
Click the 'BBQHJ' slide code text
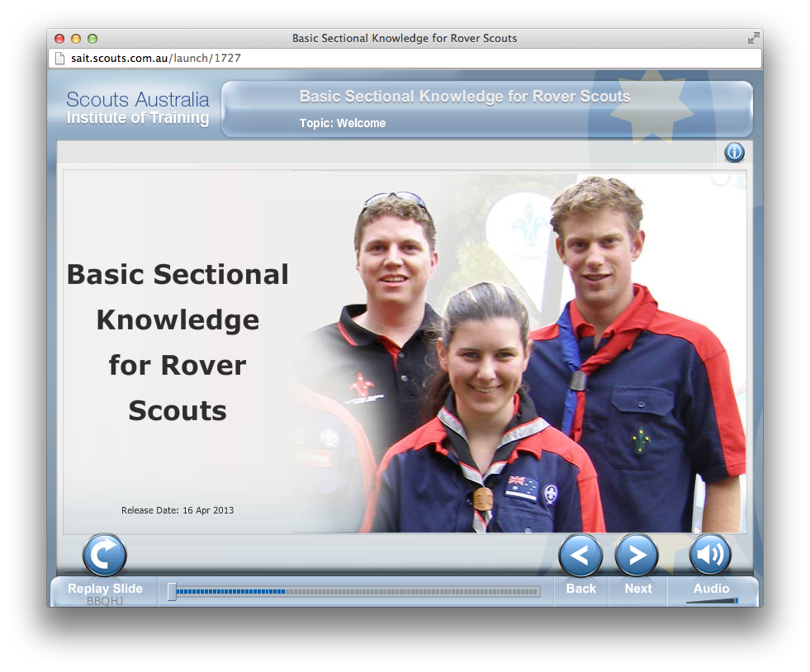[105, 601]
